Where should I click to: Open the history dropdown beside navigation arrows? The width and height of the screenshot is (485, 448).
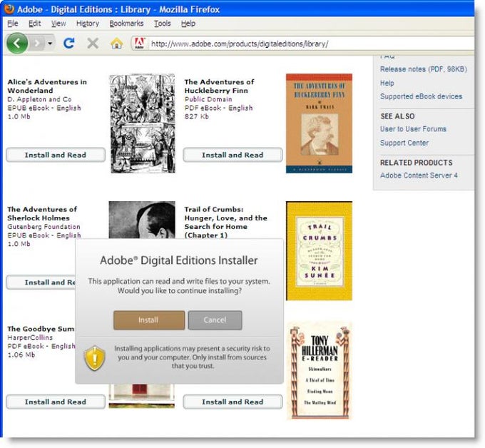click(x=50, y=44)
